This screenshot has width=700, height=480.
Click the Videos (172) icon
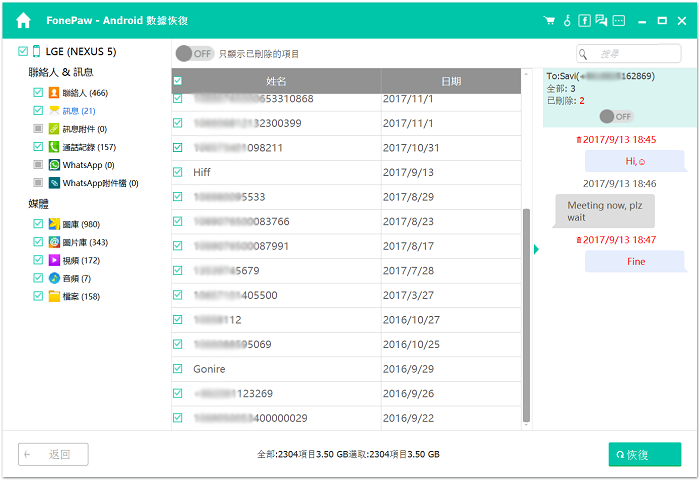54,260
